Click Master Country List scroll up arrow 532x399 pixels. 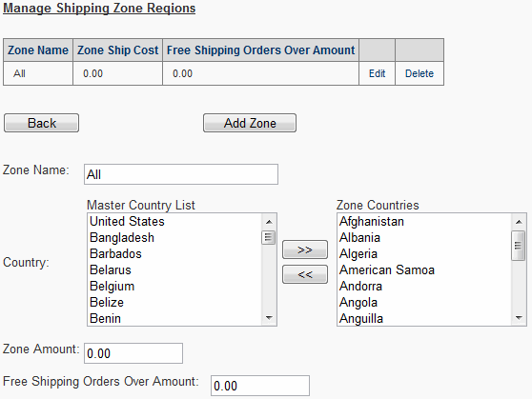[269, 222]
